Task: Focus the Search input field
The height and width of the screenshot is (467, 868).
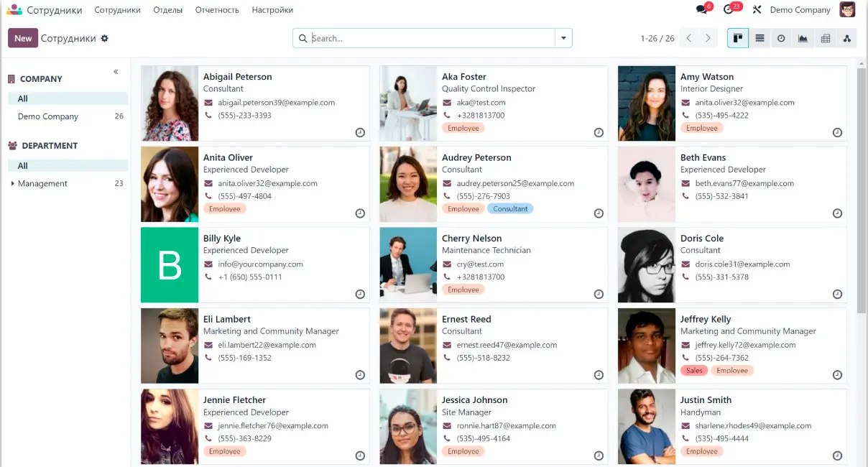Action: pos(431,39)
